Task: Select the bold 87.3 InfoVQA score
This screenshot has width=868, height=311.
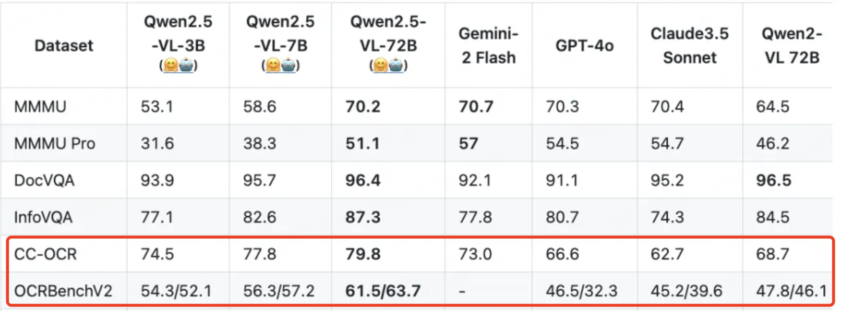Action: click(x=363, y=217)
